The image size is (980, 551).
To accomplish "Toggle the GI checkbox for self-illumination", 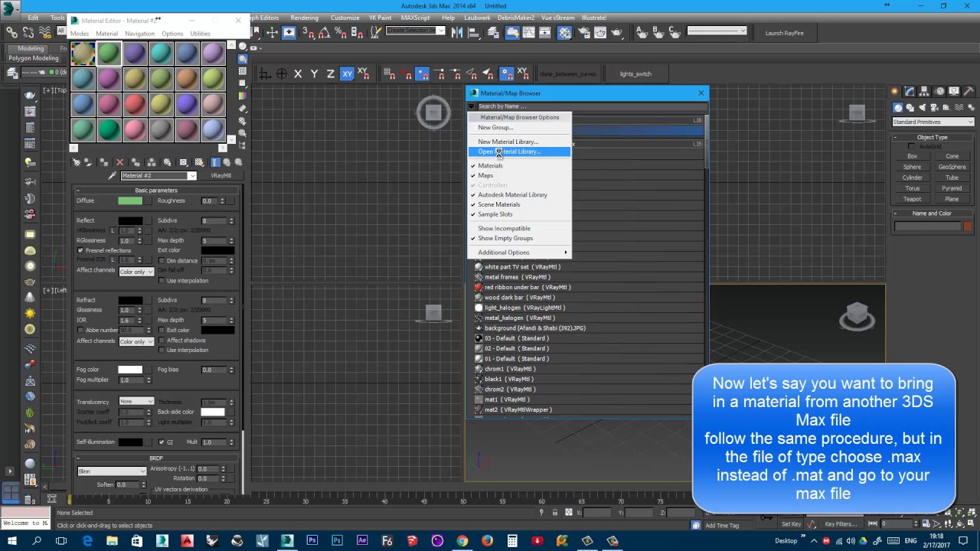I will [162, 442].
